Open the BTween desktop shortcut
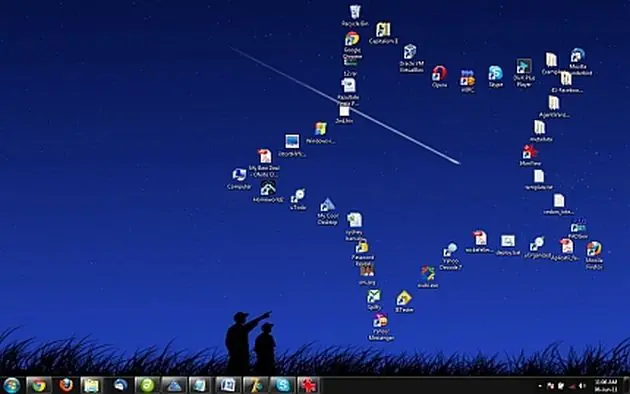 point(404,298)
